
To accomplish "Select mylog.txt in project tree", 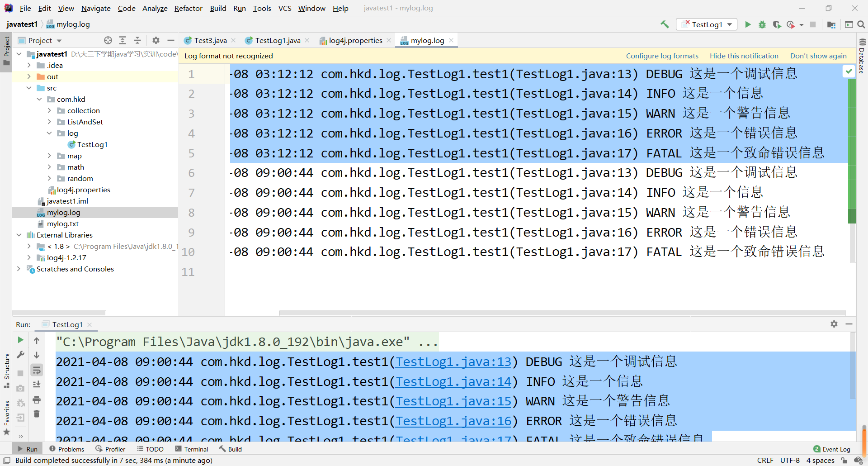I will (63, 224).
